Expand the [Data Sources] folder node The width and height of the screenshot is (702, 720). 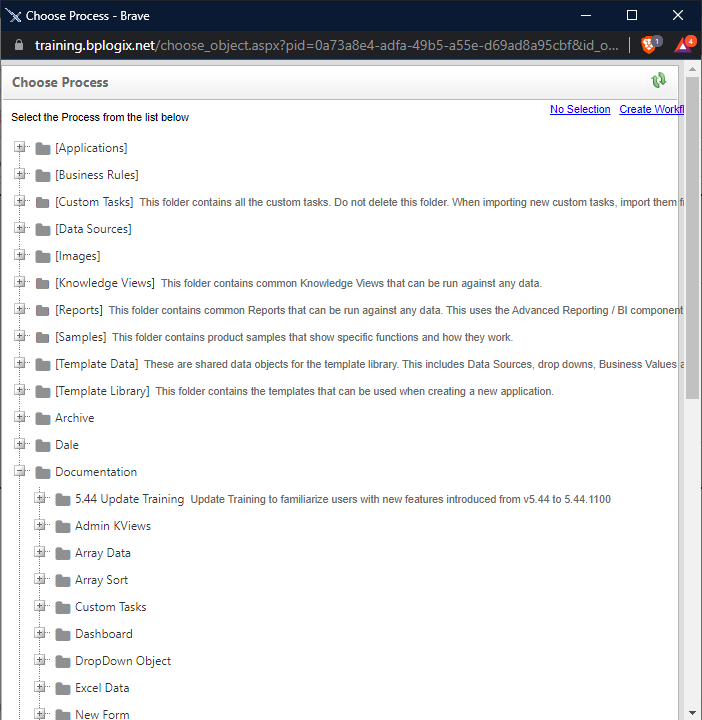[19, 228]
